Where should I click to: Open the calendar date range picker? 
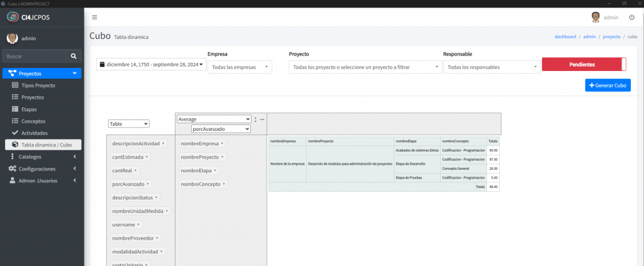(152, 64)
